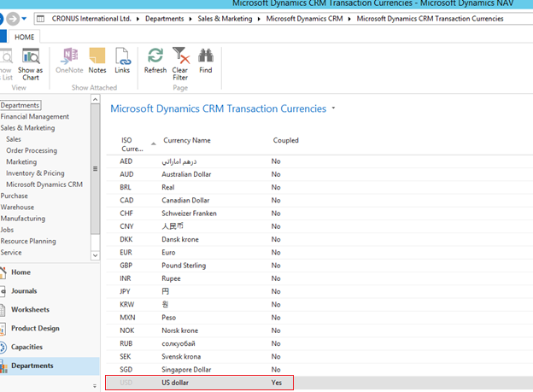The width and height of the screenshot is (533, 392).
Task: Click Microsoft Dynamics CRM breadcrumb
Action: point(304,19)
